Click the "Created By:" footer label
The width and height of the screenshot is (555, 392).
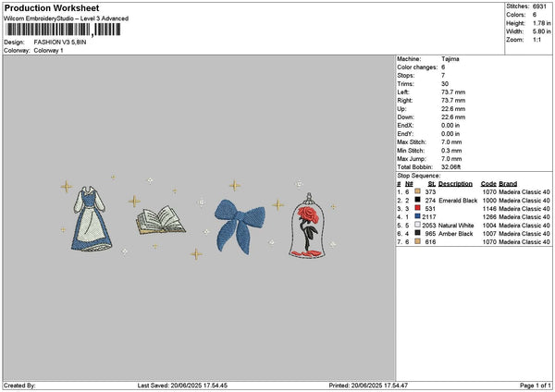coord(19,386)
